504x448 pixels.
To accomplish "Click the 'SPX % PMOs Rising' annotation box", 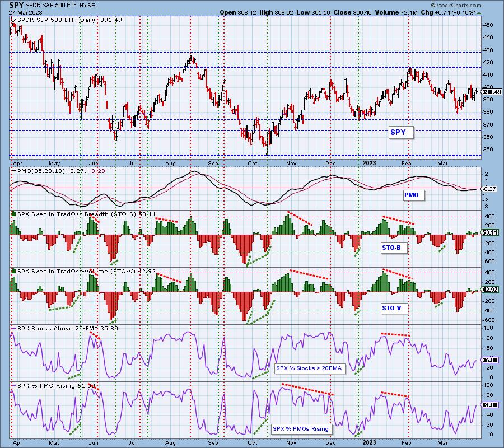I will click(x=301, y=429).
